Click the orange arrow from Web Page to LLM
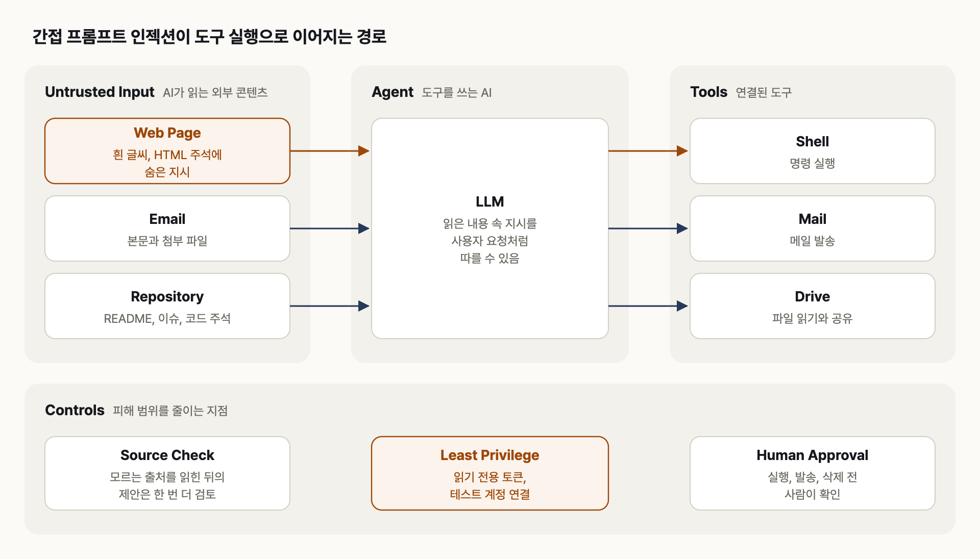 click(330, 151)
